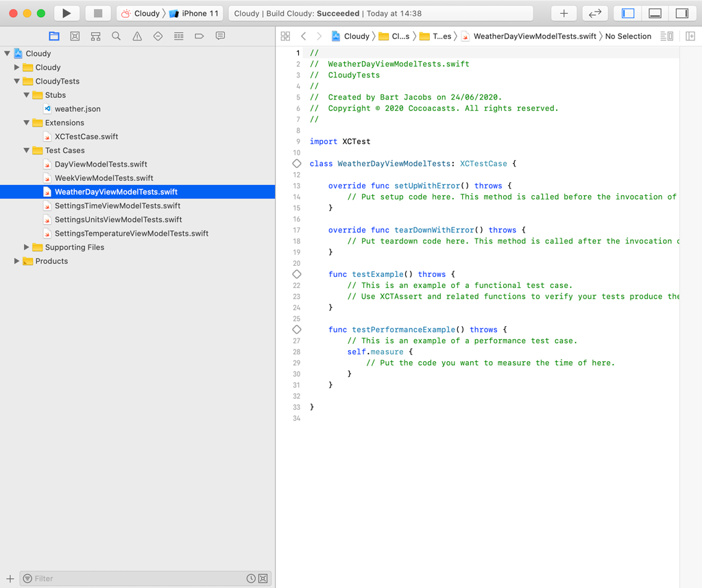The image size is (702, 588).
Task: Expand the Products group disclosure triangle
Action: [16, 260]
